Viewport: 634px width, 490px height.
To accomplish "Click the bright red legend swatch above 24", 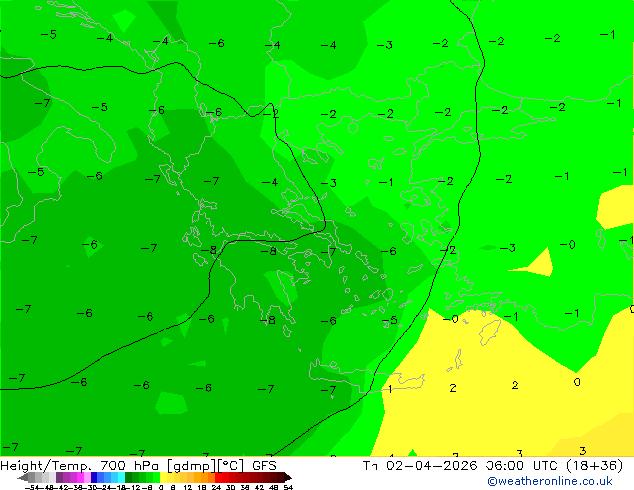I will [x=218, y=477].
